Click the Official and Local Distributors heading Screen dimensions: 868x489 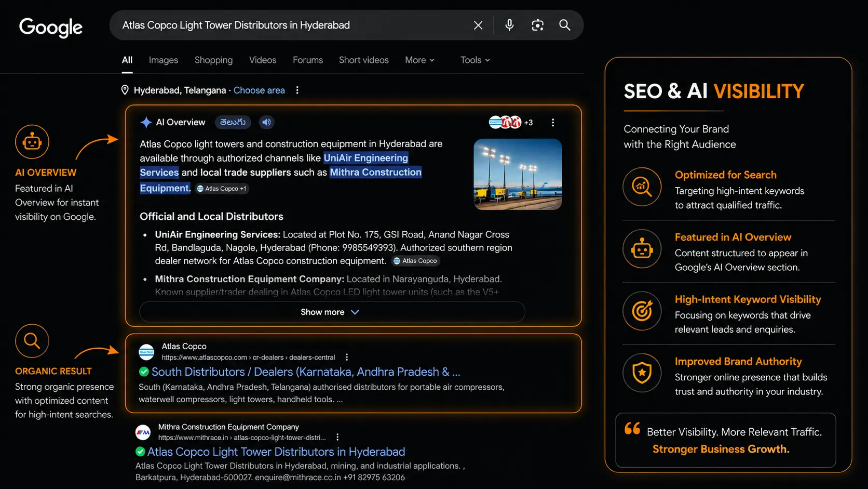point(211,216)
